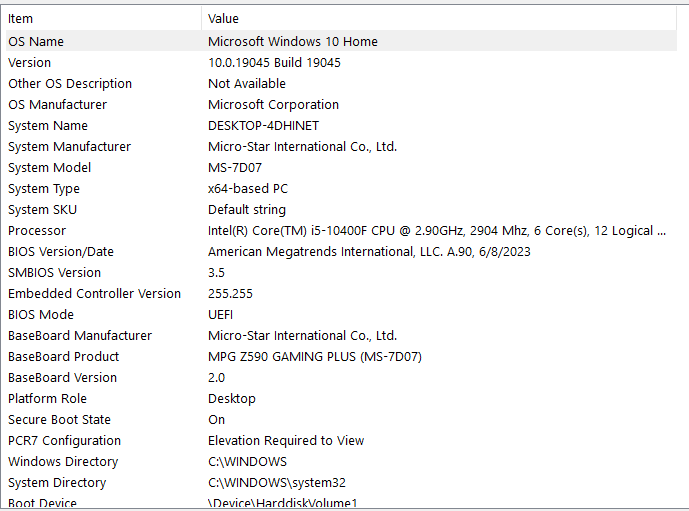
Task: Click the Value column header
Action: pyautogui.click(x=223, y=19)
